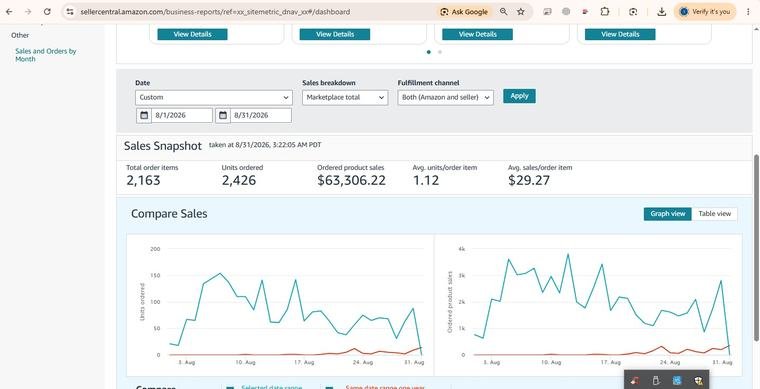Click the first View Details button
Viewport: 760px width, 389px height.
click(192, 34)
